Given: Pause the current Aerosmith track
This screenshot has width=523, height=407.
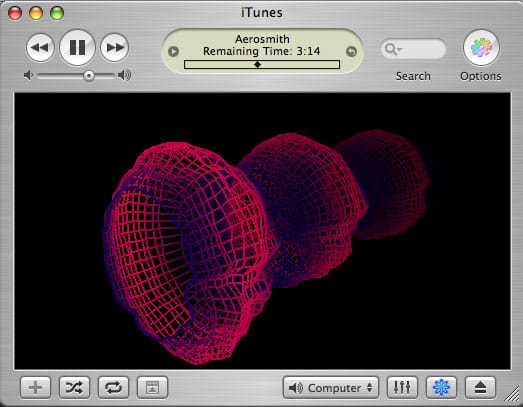Looking at the screenshot, I should click(77, 47).
